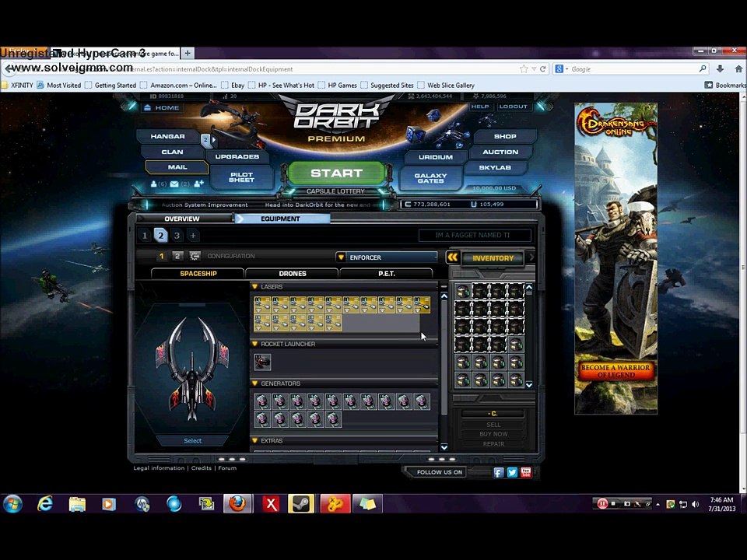Open the Shop

coord(505,136)
